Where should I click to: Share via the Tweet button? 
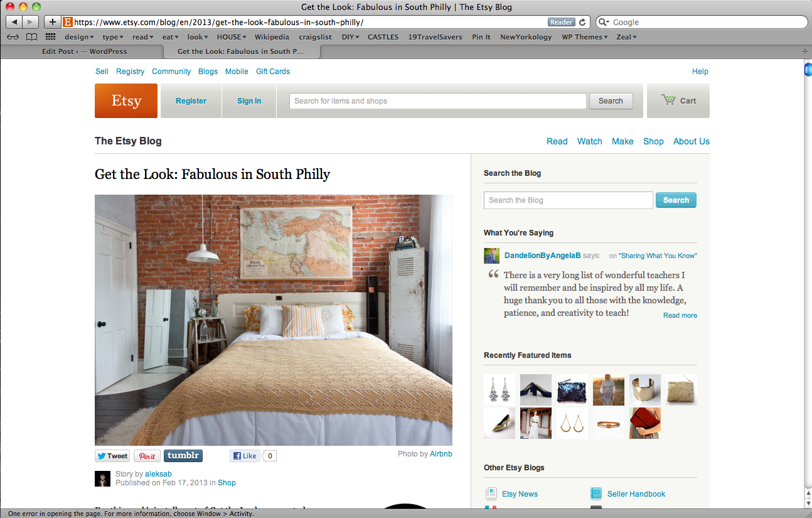[112, 456]
